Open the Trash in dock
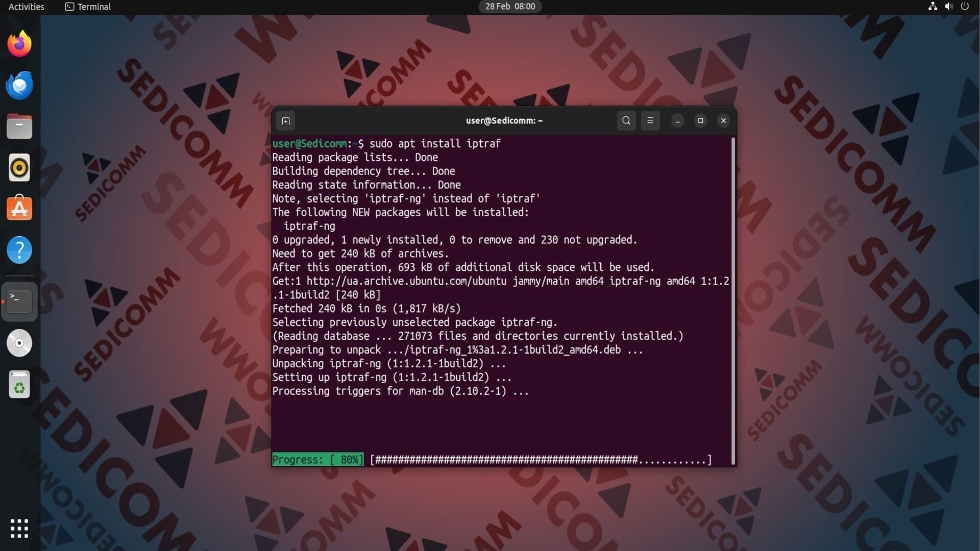This screenshot has height=551, width=980. 19,385
